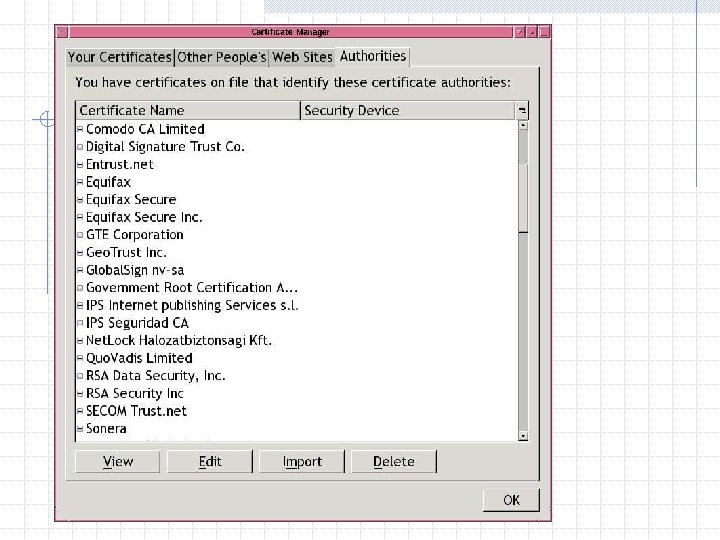Click the scrollbar up arrow
This screenshot has height=540, width=720.
coord(523,125)
